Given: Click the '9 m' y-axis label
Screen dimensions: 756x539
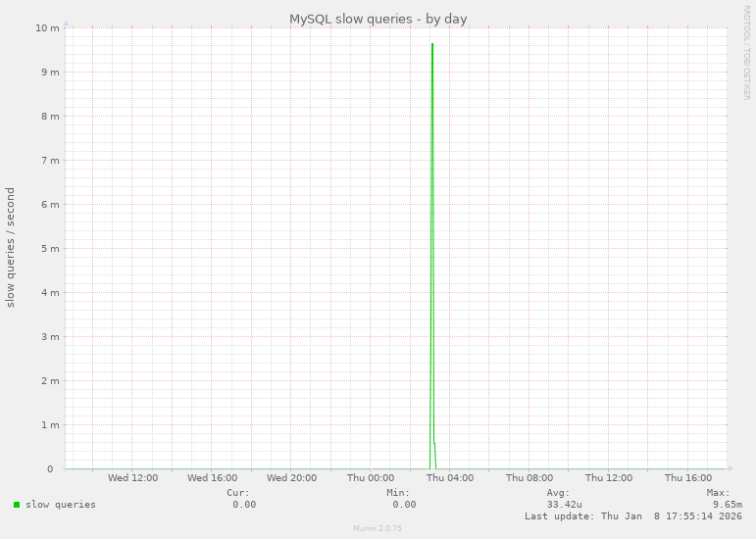Looking at the screenshot, I should [50, 73].
